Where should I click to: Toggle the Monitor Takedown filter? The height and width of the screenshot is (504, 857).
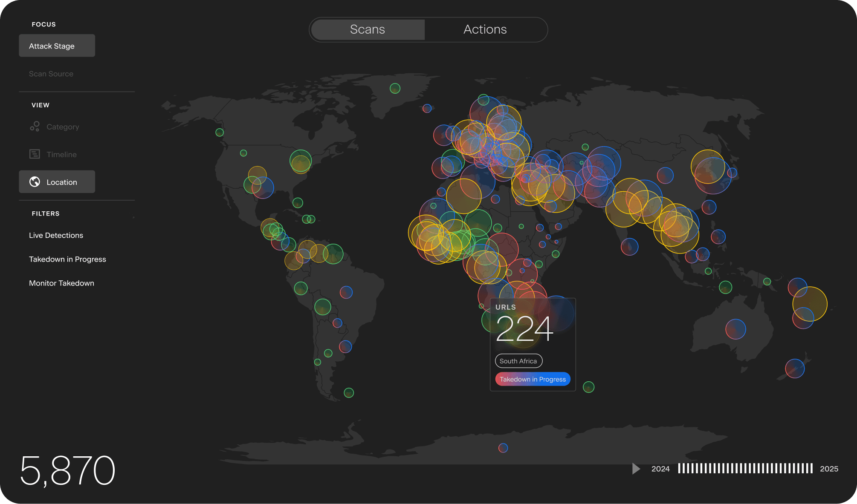pyautogui.click(x=61, y=283)
